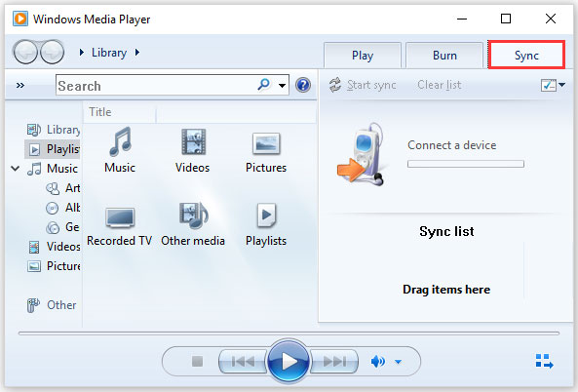Select Videos in the navigation tree
The width and height of the screenshot is (578, 392).
tap(55, 247)
